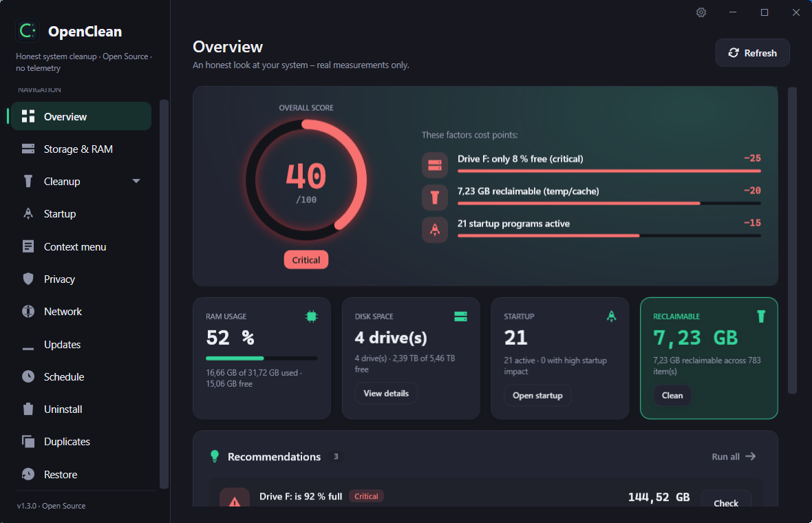Viewport: 812px width, 523px height.
Task: Click the Updates icon in sidebar
Action: [28, 348]
